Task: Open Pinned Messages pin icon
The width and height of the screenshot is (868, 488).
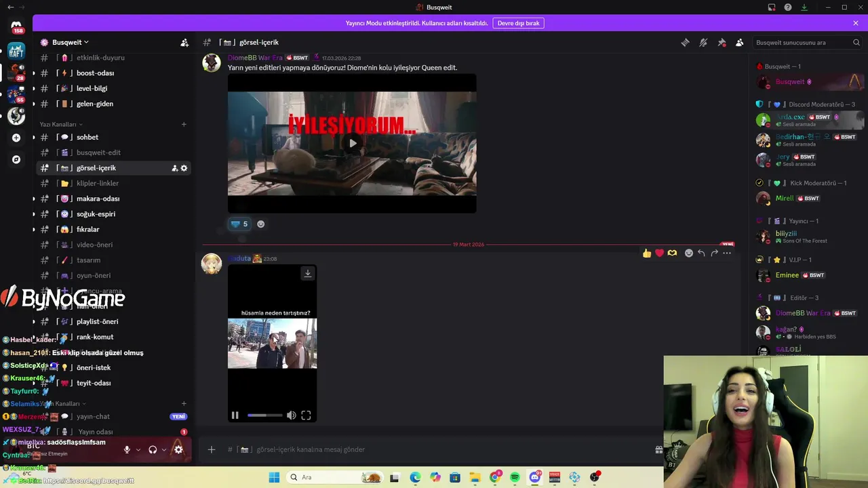Action: point(722,42)
